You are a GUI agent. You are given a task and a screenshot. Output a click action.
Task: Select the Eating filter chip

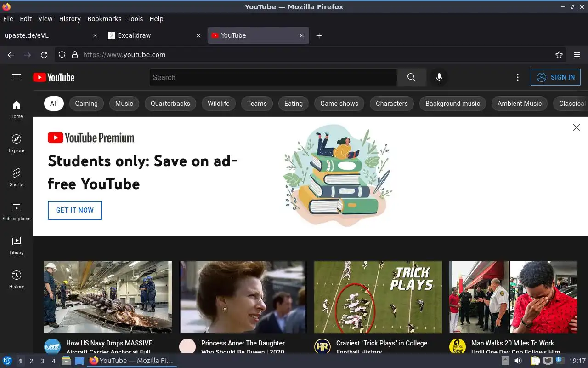click(x=294, y=103)
